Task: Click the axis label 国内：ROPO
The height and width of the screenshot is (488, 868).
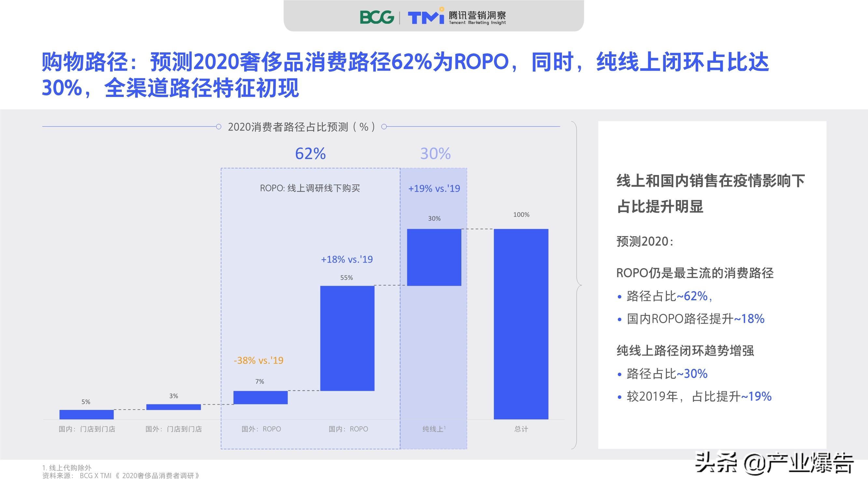Action: click(x=348, y=429)
